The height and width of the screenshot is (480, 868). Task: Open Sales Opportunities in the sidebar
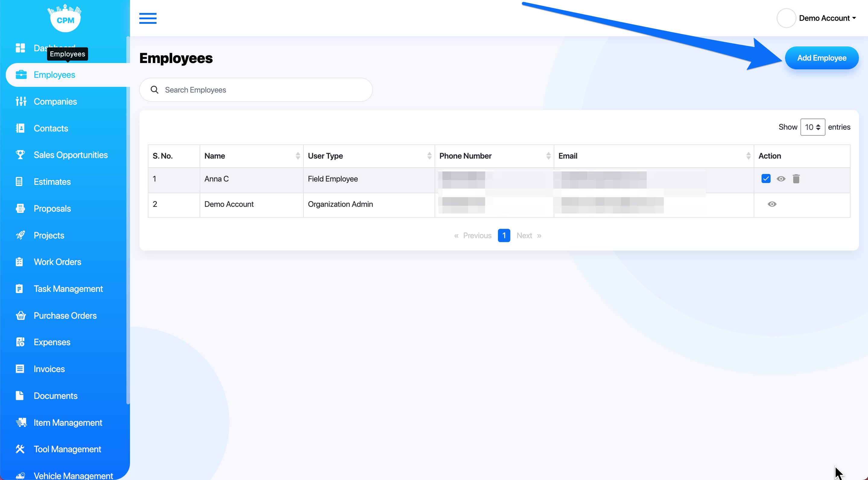click(x=71, y=155)
